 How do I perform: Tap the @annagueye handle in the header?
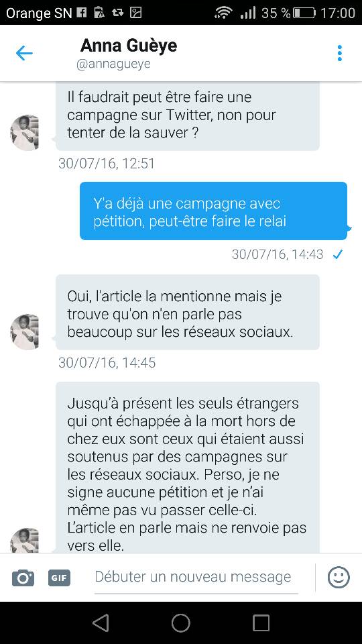click(113, 64)
